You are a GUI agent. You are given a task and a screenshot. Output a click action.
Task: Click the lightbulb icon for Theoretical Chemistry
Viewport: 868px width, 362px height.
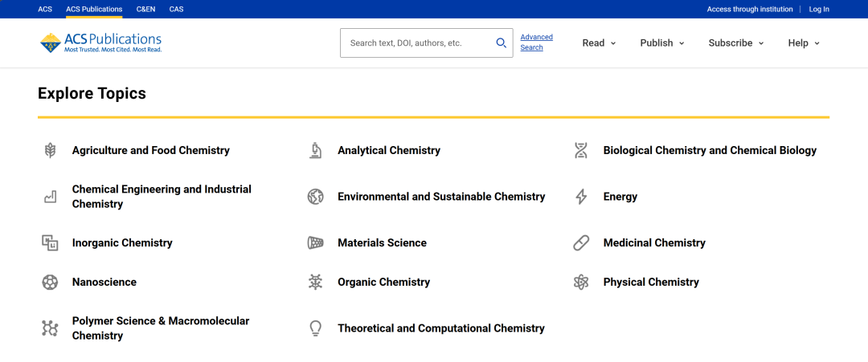[x=316, y=328]
